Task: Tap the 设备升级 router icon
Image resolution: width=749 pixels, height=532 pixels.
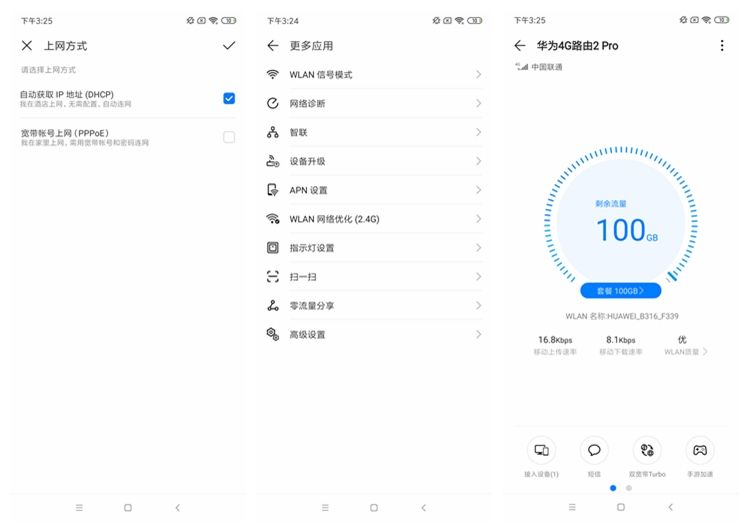Action: [x=273, y=161]
